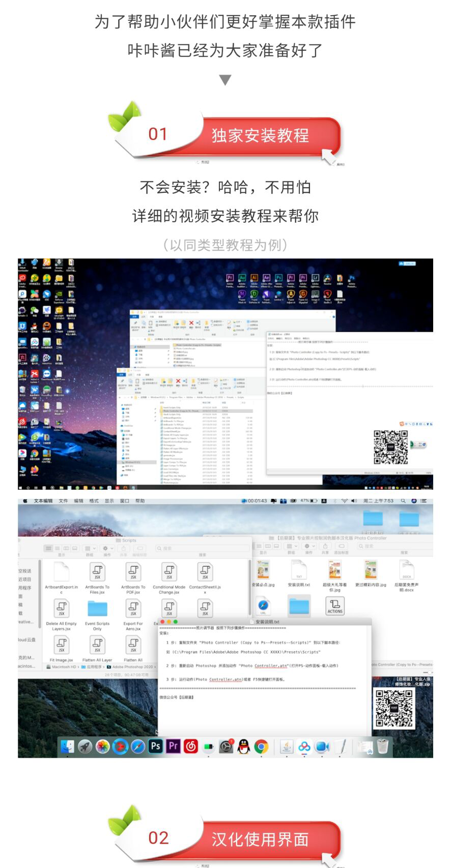Select the ACTIONS file icon
This screenshot has width=451, height=868.
(x=335, y=606)
